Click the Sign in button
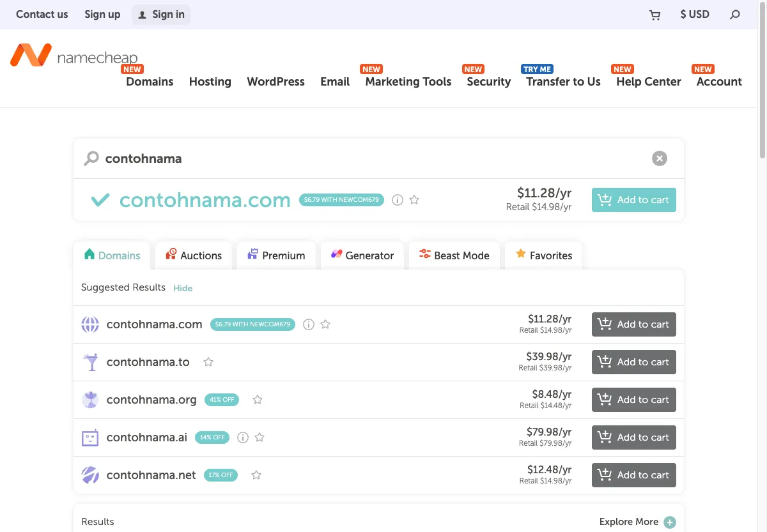Screen dimensions: 767x532 click(x=161, y=14)
